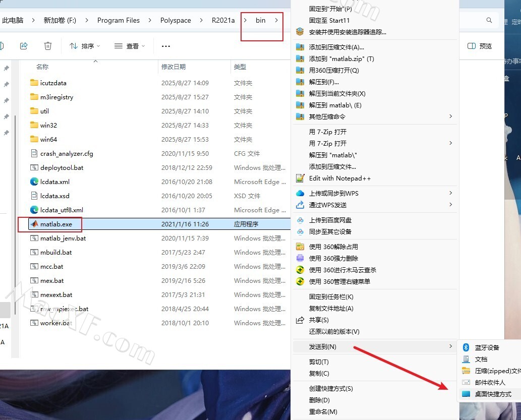The image size is (521, 420).
Task: Click the desktop shortcut icon in submenu
Action: click(466, 394)
